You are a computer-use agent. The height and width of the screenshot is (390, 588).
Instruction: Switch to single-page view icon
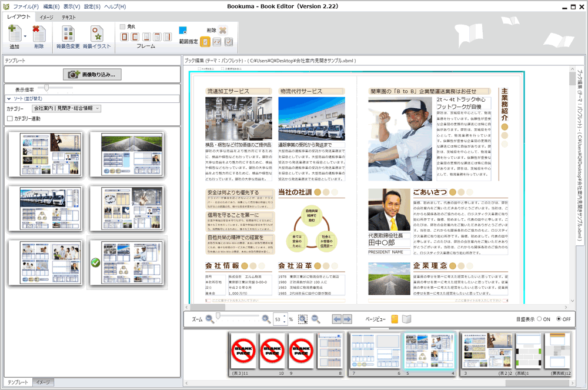pyautogui.click(x=395, y=319)
